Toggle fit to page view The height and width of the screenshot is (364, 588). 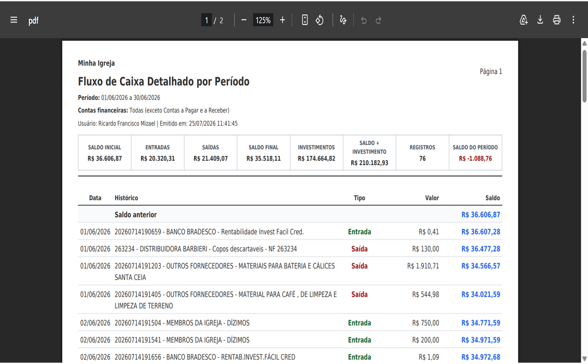coord(305,20)
